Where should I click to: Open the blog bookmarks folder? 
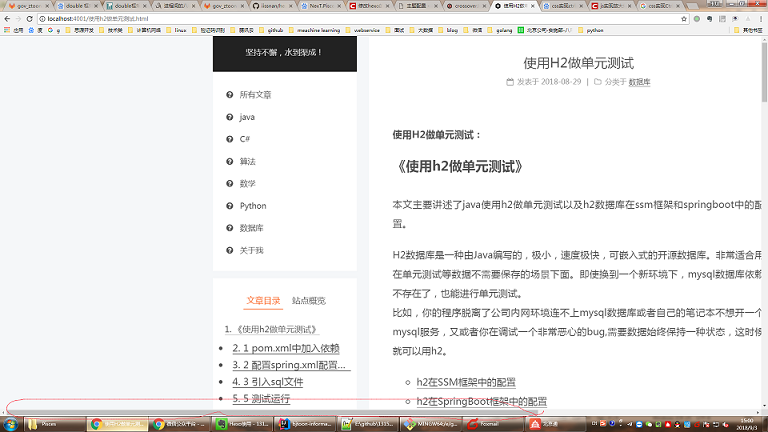tap(448, 30)
